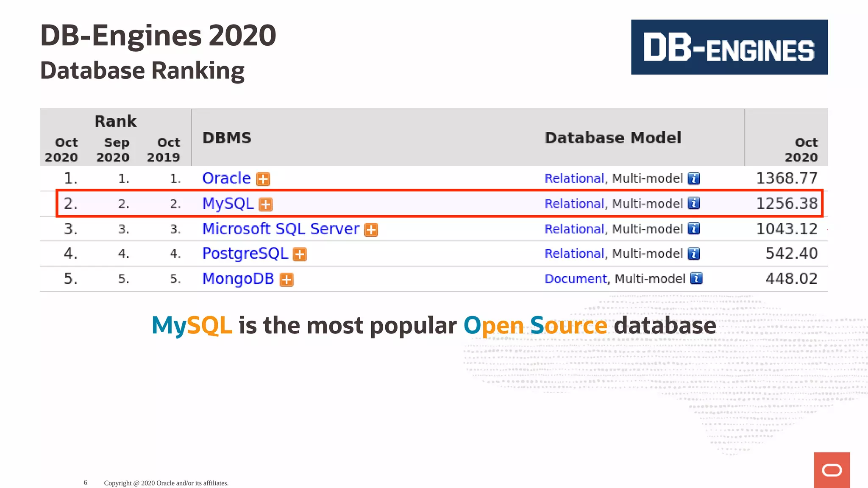Click the info icon in the MySQL row
The height and width of the screenshot is (488, 868).
(x=694, y=203)
